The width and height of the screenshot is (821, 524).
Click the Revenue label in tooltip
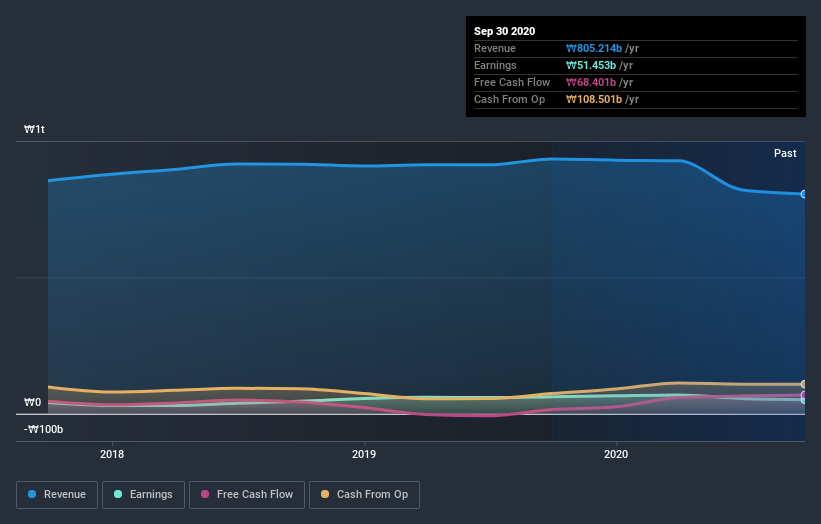point(495,48)
